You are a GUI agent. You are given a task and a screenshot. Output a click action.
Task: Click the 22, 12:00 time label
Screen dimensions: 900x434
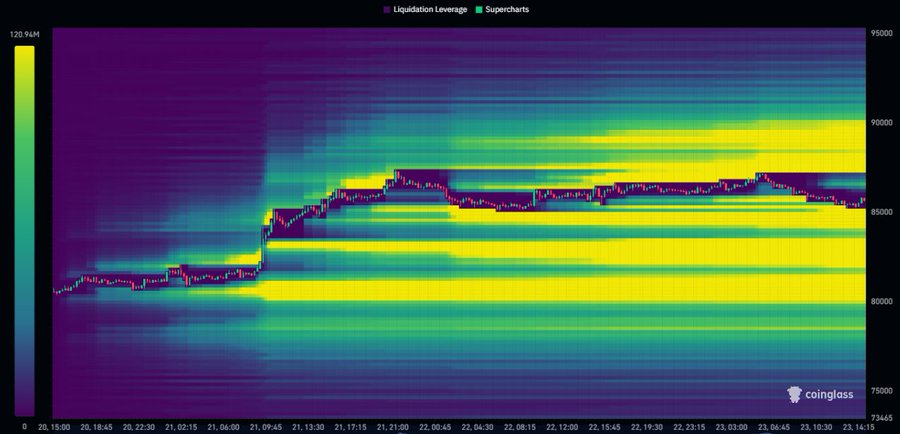pyautogui.click(x=562, y=428)
